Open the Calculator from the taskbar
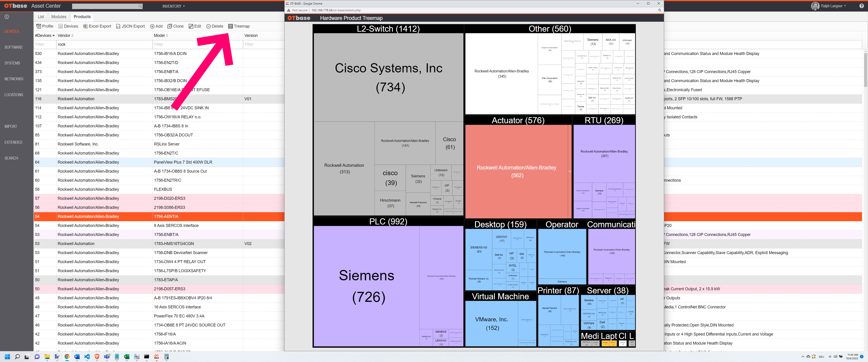The height and width of the screenshot is (362, 868). pos(166,357)
